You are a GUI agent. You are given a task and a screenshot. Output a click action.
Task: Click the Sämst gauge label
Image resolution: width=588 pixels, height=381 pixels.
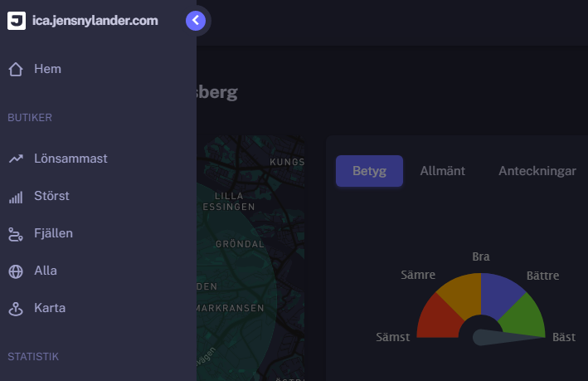click(x=392, y=337)
